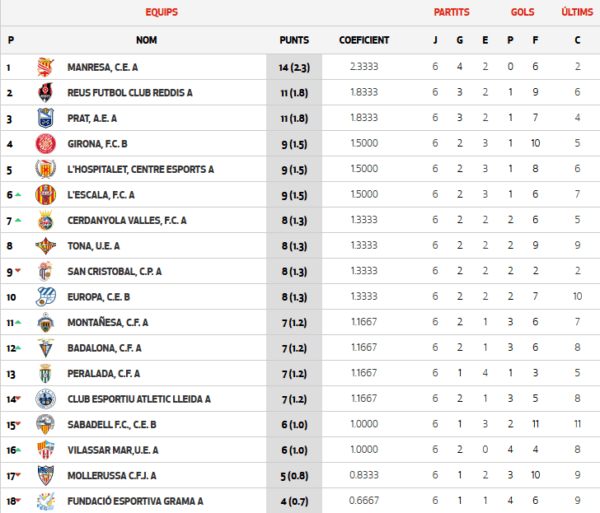This screenshot has width=600, height=513.
Task: Click red down arrow beside position 9
Action: click(18, 271)
